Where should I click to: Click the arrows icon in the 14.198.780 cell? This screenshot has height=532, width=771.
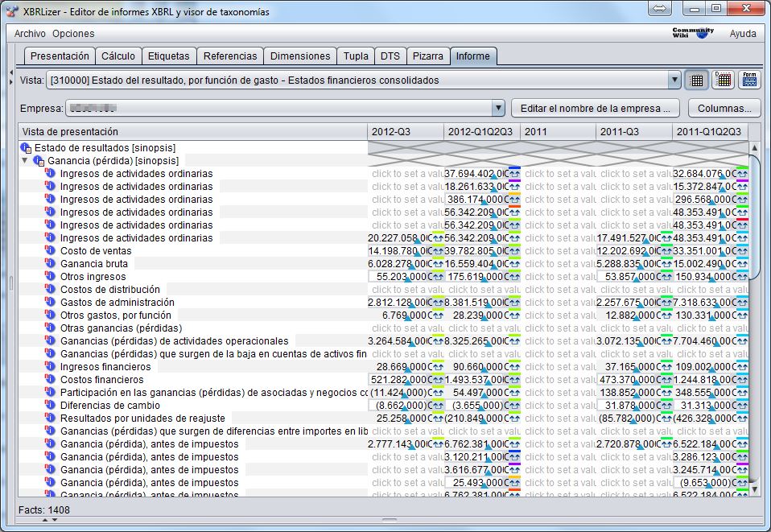pos(438,251)
